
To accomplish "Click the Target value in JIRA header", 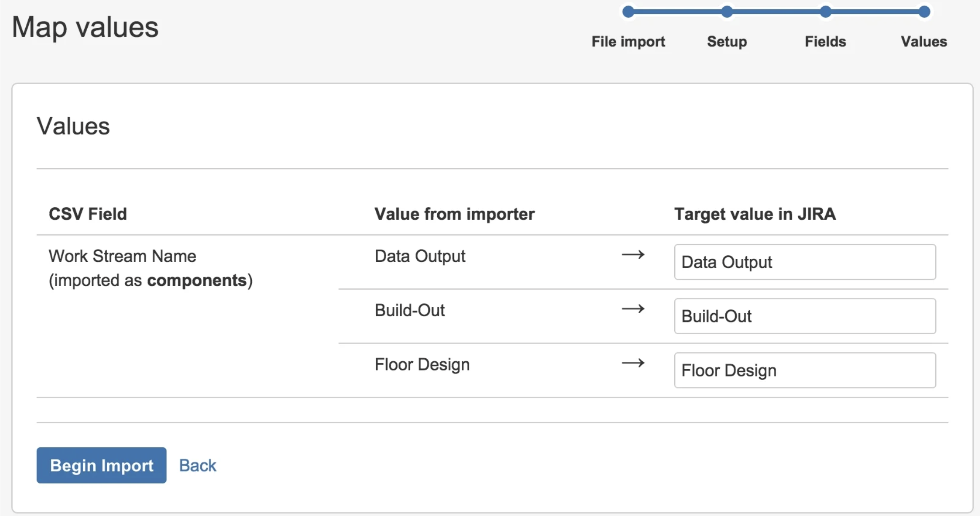I will (755, 214).
